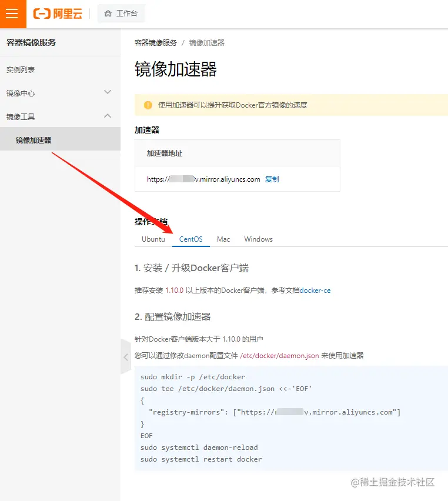
Task: Open the docker-ce documentation link
Action: [315, 290]
